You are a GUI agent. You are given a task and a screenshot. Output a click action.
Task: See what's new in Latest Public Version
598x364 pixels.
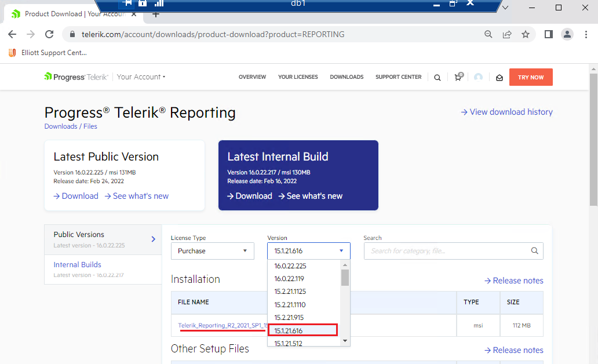tap(137, 196)
